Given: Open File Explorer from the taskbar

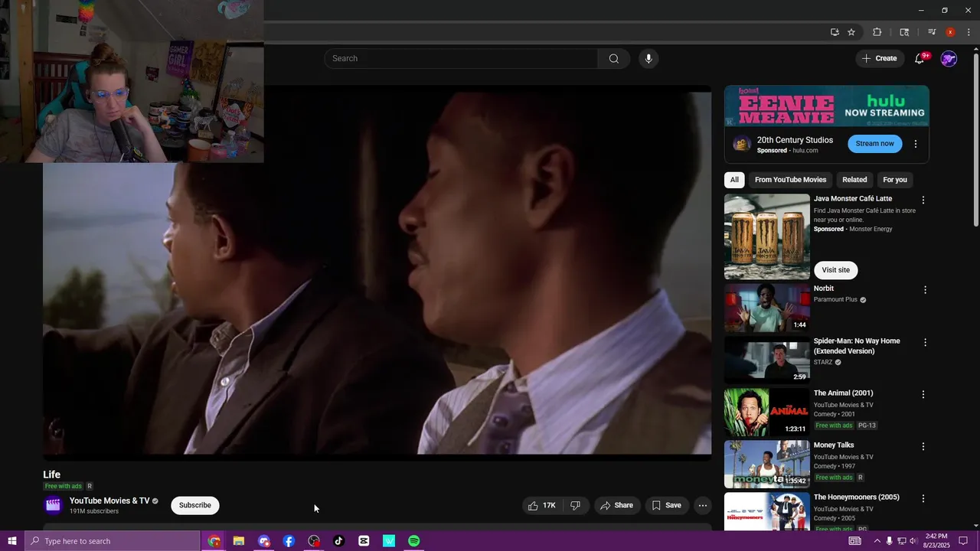Looking at the screenshot, I should click(x=239, y=541).
